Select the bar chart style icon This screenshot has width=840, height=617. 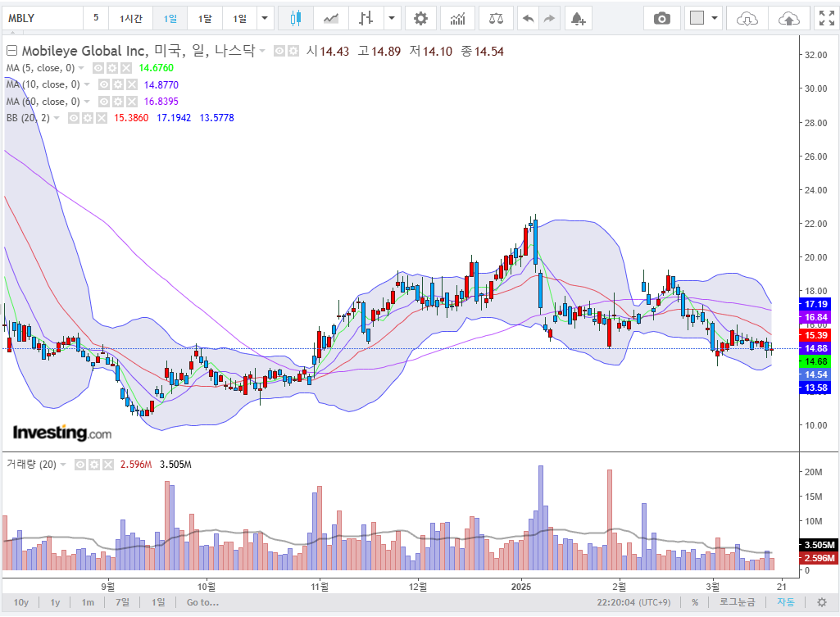tap(366, 19)
